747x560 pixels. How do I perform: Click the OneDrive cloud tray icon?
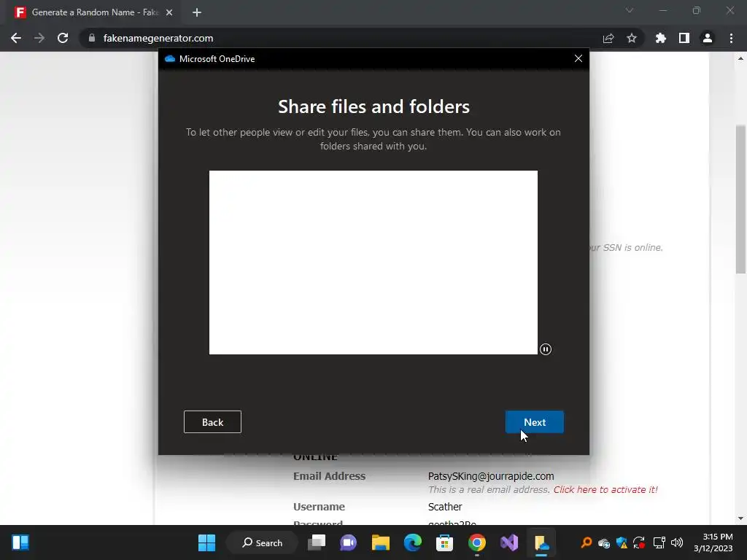[603, 542]
